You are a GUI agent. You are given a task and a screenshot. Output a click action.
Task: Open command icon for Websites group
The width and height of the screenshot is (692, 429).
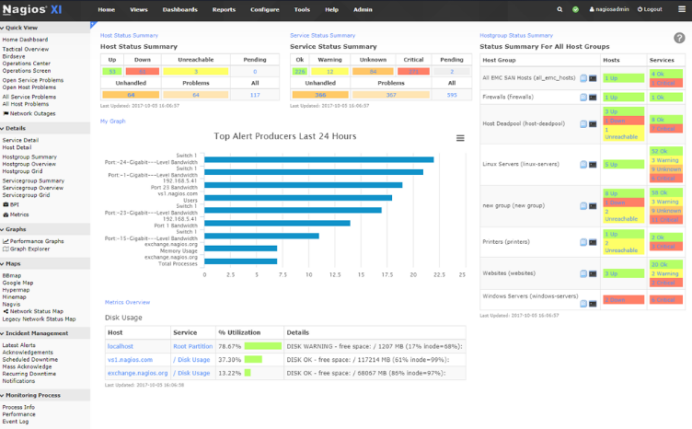(x=593, y=274)
